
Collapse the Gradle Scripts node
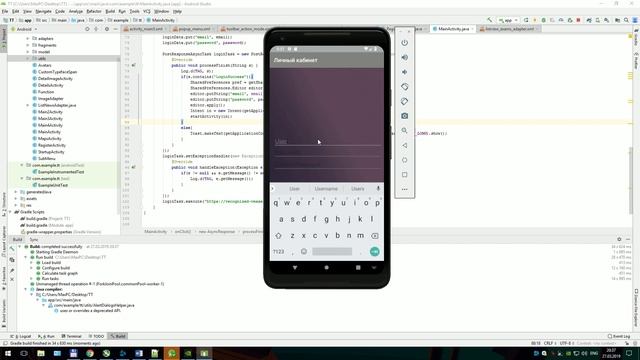pyautogui.click(x=10, y=212)
